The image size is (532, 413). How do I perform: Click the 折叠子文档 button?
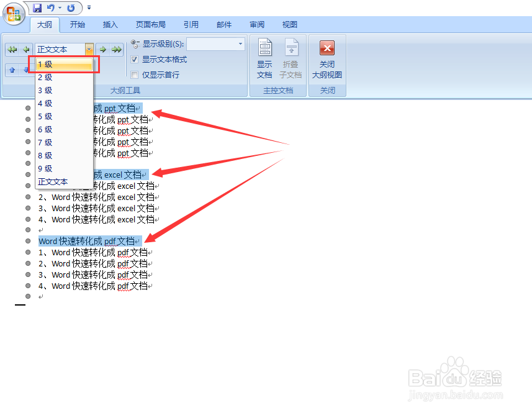(x=291, y=58)
